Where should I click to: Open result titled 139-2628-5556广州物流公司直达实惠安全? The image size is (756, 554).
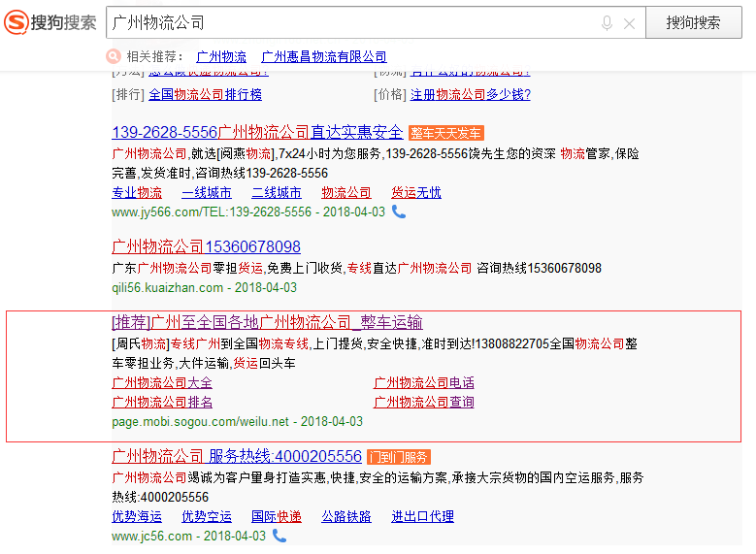pos(257,132)
